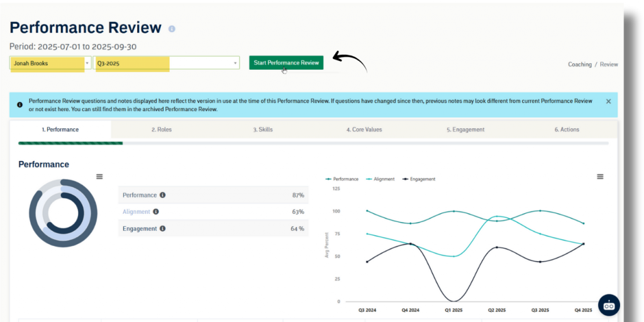
Task: Click the info icon beside Performance Review title
Action: (x=172, y=29)
